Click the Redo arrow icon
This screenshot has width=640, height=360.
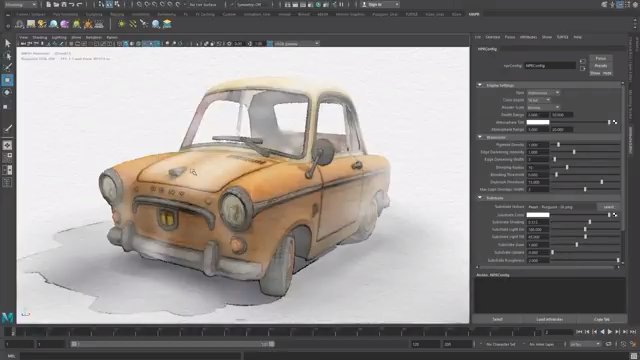[79, 4]
